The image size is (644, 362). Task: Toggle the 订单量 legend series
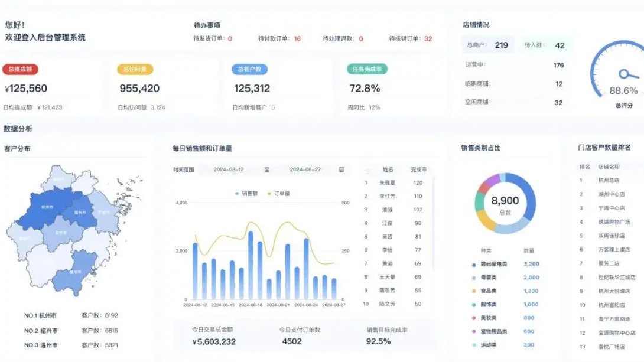click(278, 193)
